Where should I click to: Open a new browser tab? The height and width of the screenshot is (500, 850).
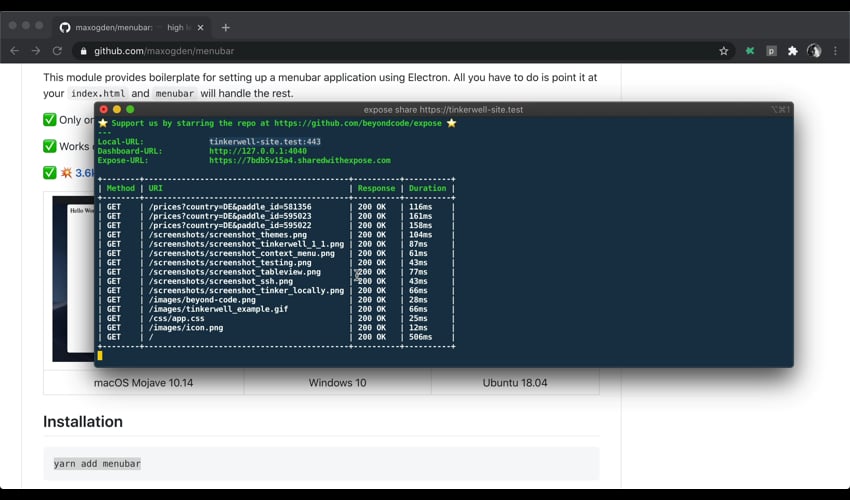click(226, 28)
